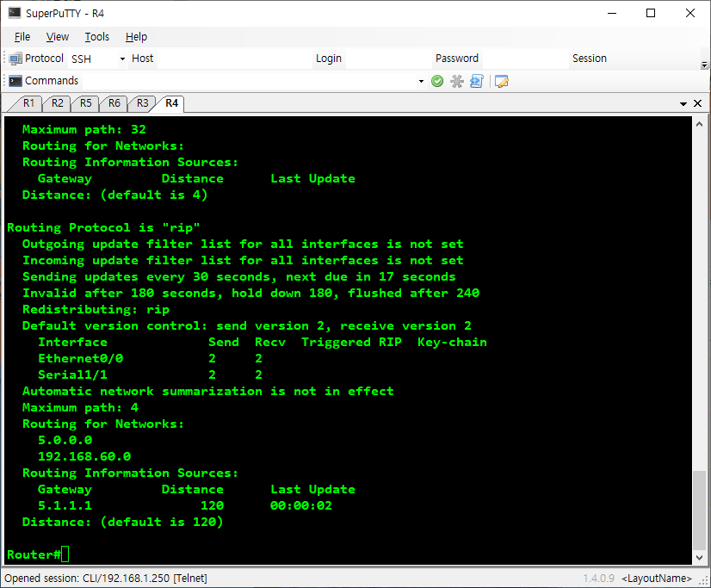This screenshot has height=588, width=711.
Task: Click the terminal scrollbar up arrow
Action: coord(699,124)
